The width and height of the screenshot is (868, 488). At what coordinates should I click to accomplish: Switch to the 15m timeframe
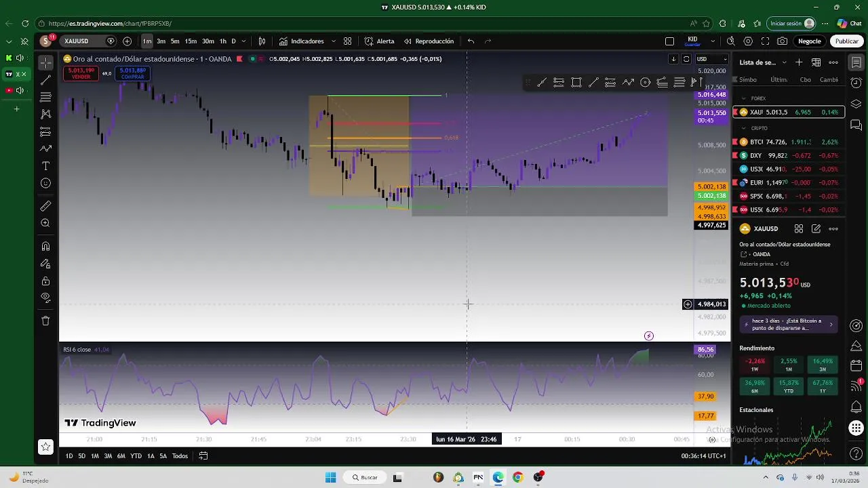[191, 41]
